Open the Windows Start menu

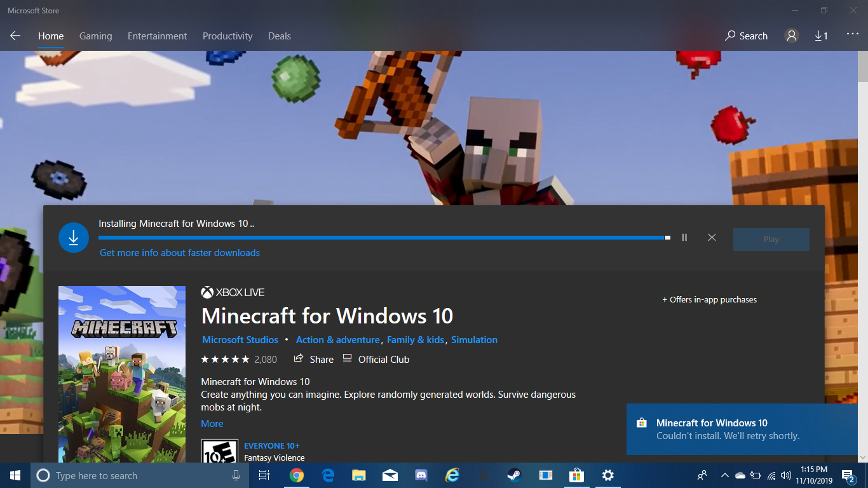tap(15, 475)
